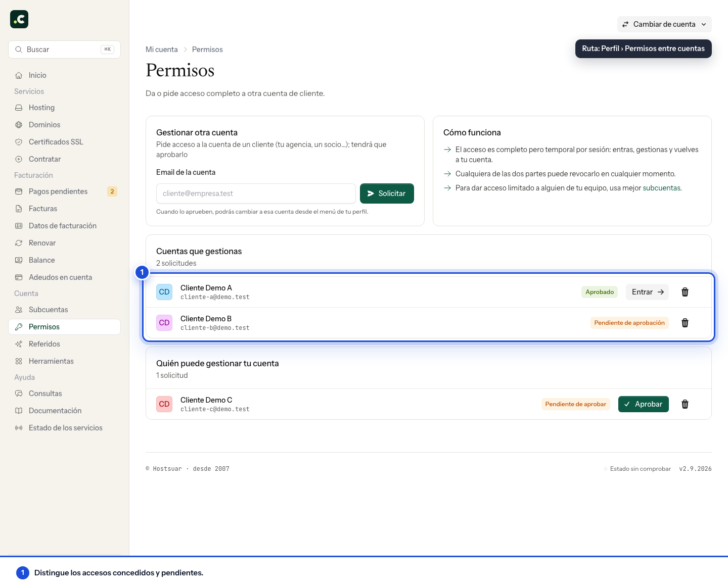Click Mi cuenta breadcrumb link
Screen dimensions: 728x588
162,50
